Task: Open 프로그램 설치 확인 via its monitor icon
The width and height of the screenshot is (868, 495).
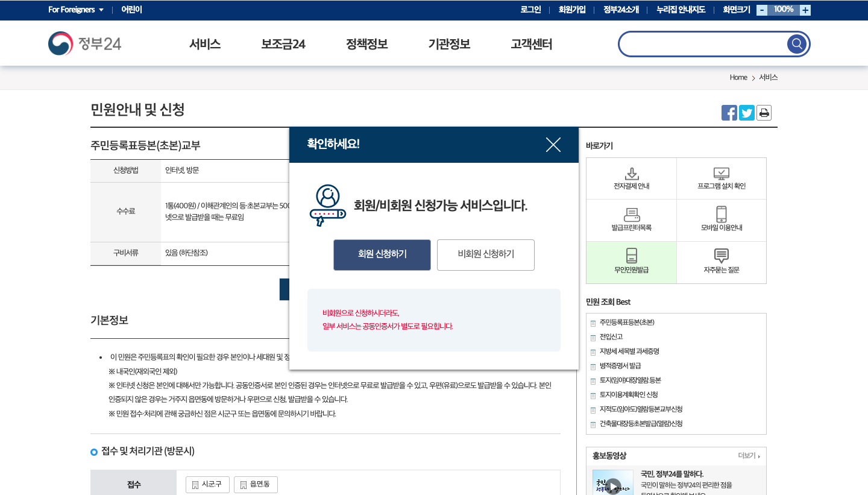Action: point(721,174)
